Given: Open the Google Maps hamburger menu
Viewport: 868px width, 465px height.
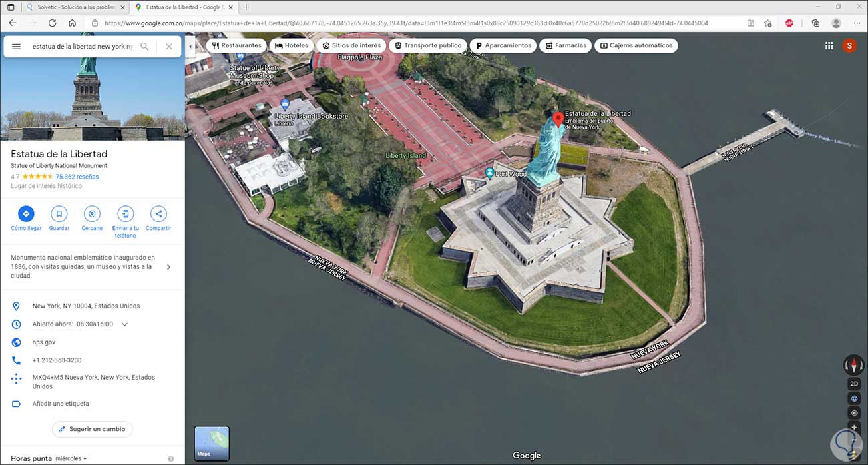Looking at the screenshot, I should (x=17, y=47).
